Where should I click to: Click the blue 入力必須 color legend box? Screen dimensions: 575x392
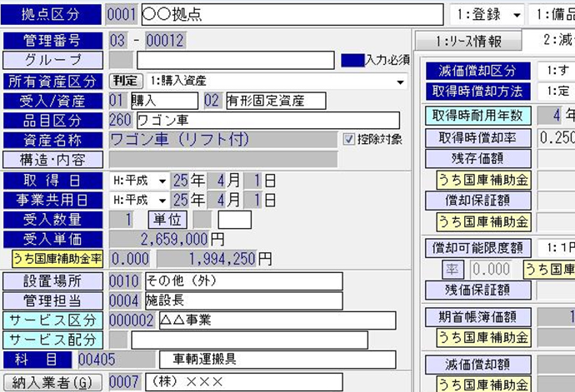[352, 60]
